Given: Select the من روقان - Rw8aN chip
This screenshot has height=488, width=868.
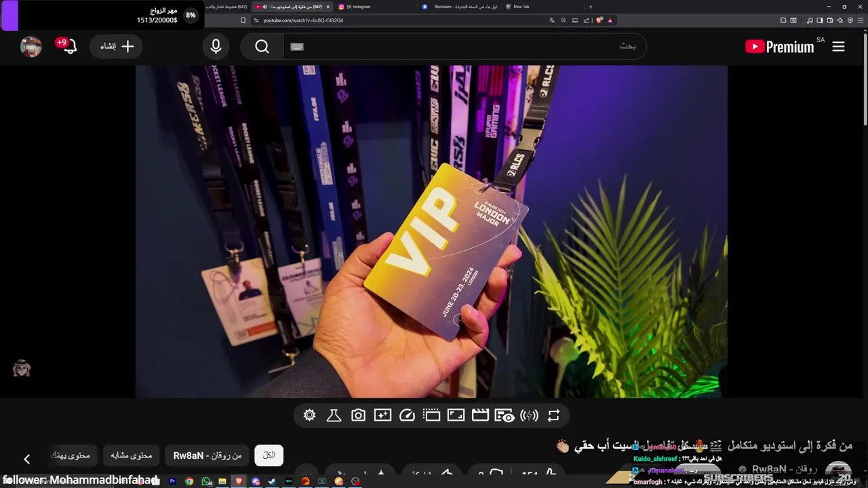Looking at the screenshot, I should 208,455.
